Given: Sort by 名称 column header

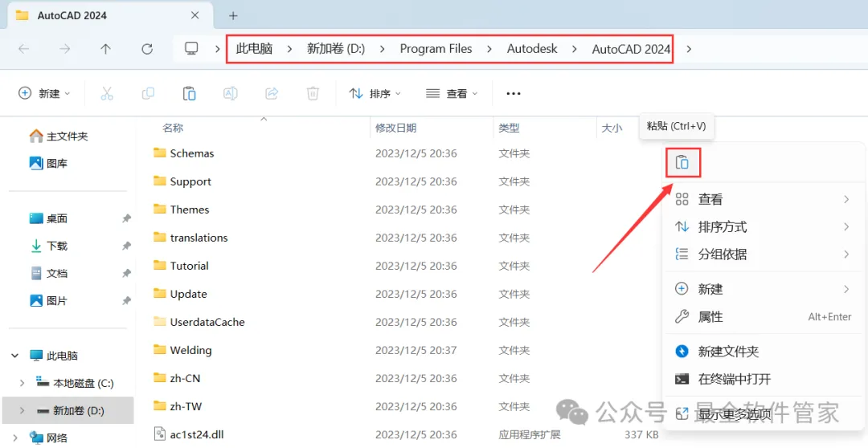Looking at the screenshot, I should point(173,128).
